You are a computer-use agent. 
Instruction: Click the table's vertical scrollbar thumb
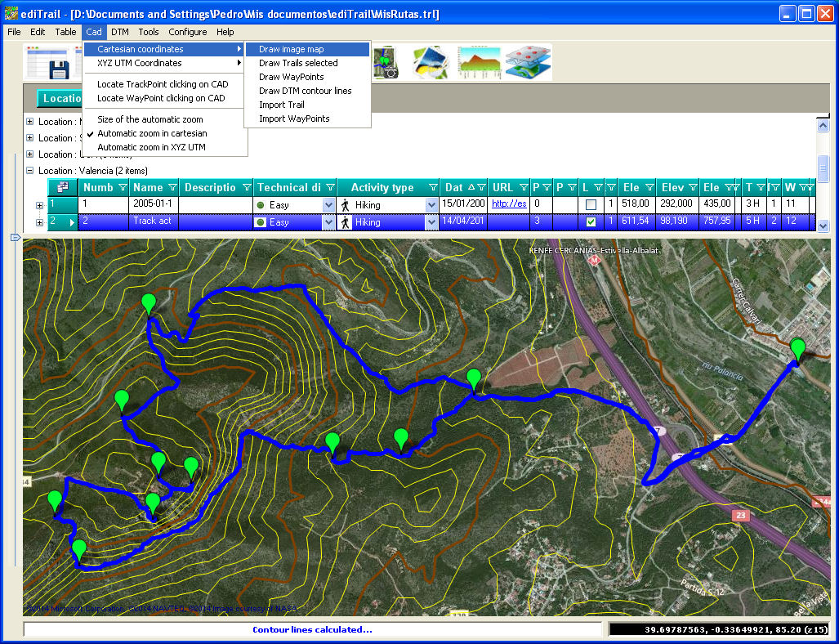coord(823,168)
